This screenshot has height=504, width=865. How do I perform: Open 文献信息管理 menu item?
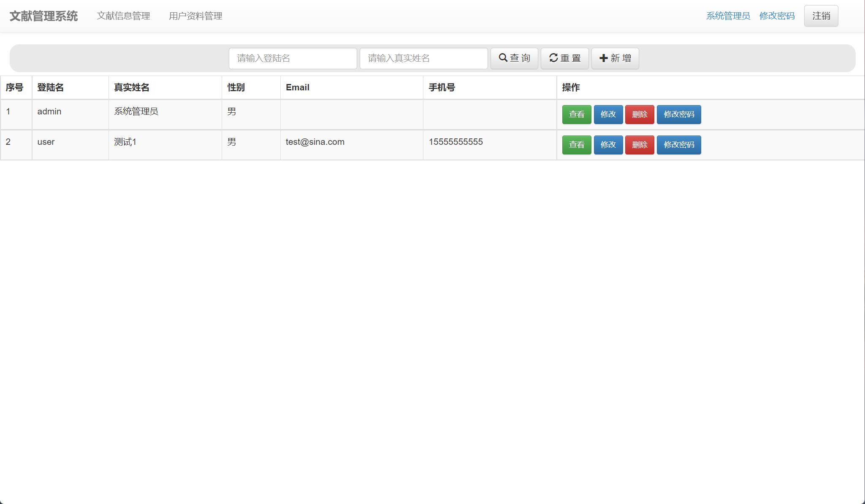125,16
